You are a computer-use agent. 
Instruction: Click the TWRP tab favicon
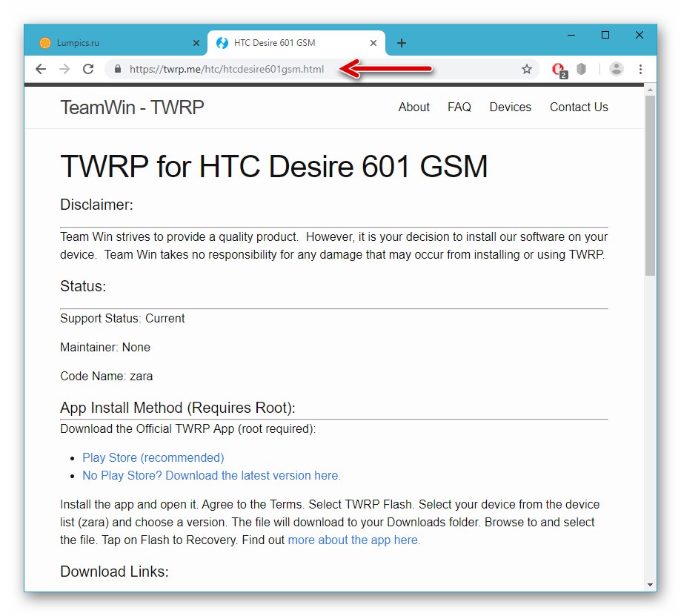[222, 43]
